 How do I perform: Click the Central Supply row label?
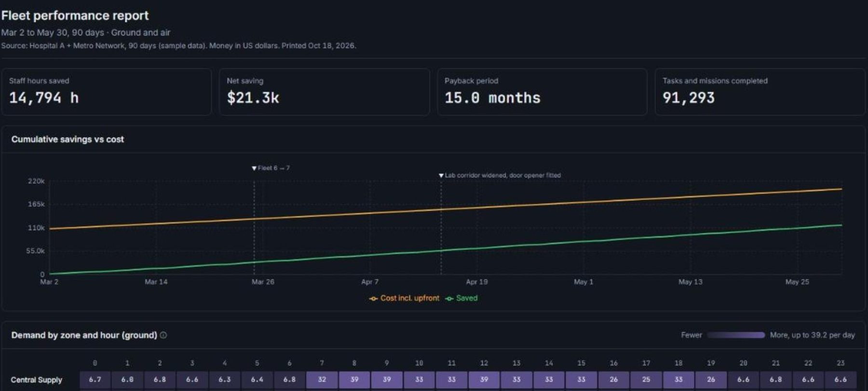pyautogui.click(x=37, y=380)
